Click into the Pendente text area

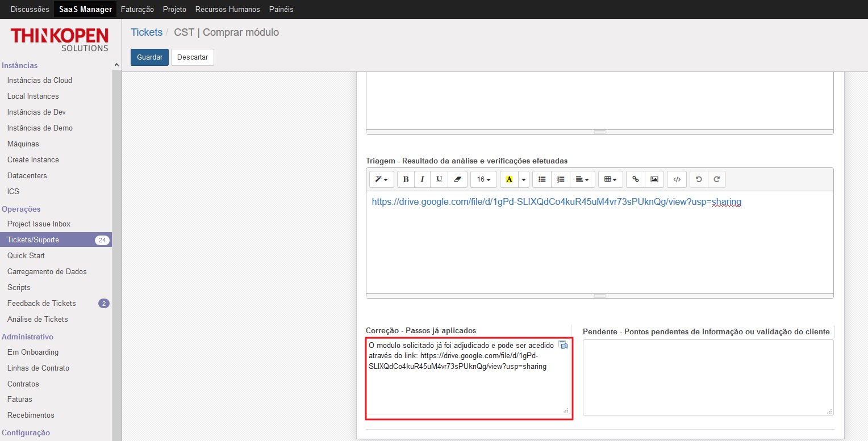(707, 377)
